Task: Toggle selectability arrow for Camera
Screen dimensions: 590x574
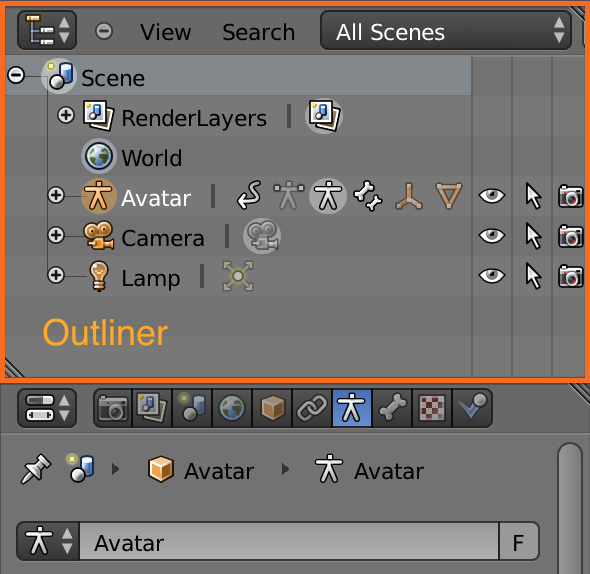Action: [533, 236]
